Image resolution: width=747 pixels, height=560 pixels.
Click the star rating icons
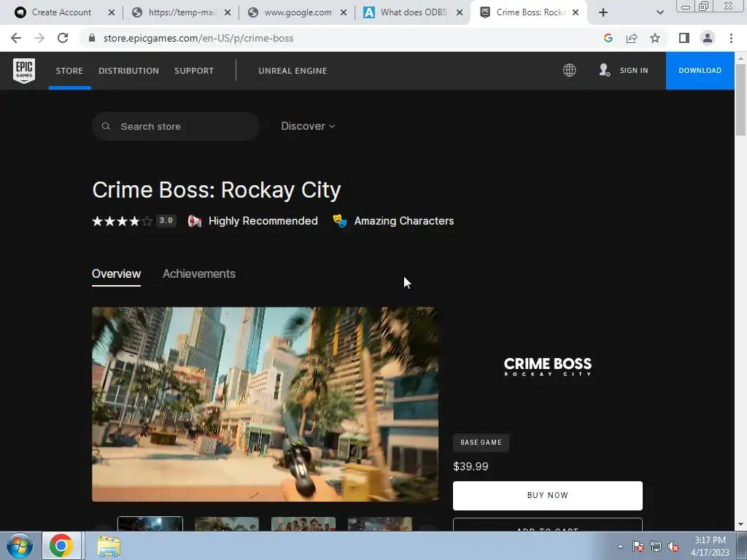point(123,221)
